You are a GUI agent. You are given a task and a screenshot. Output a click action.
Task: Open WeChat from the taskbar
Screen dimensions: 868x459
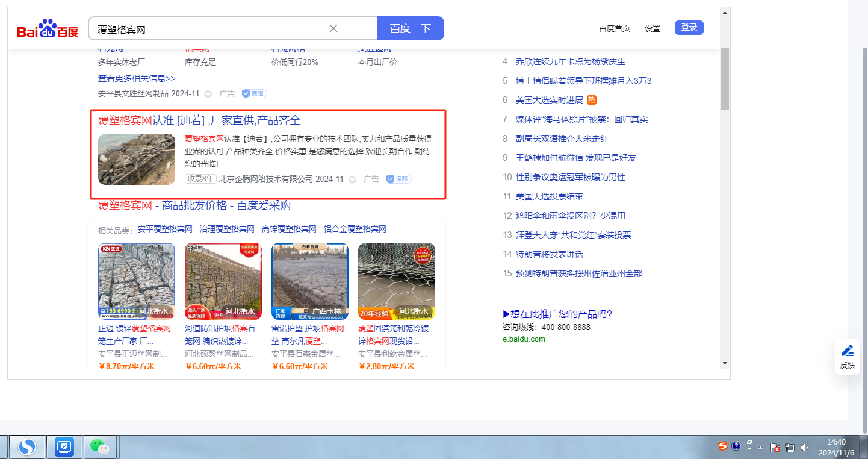pos(100,446)
